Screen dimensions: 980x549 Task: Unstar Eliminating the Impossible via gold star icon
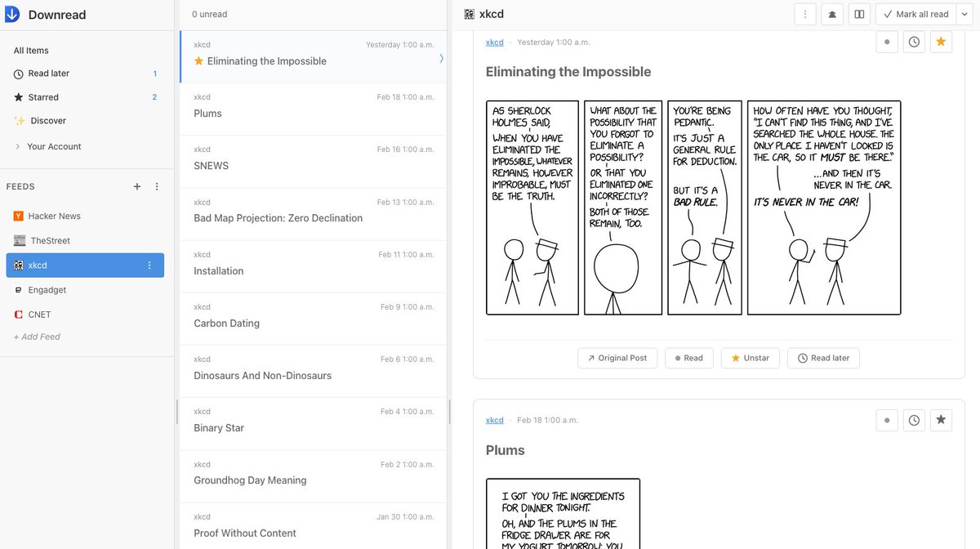point(941,42)
